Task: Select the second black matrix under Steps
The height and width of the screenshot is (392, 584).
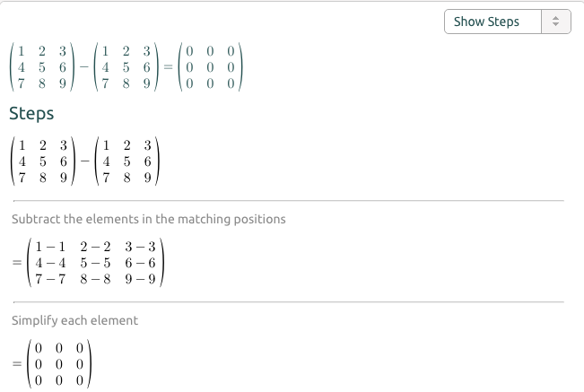Action: click(127, 161)
